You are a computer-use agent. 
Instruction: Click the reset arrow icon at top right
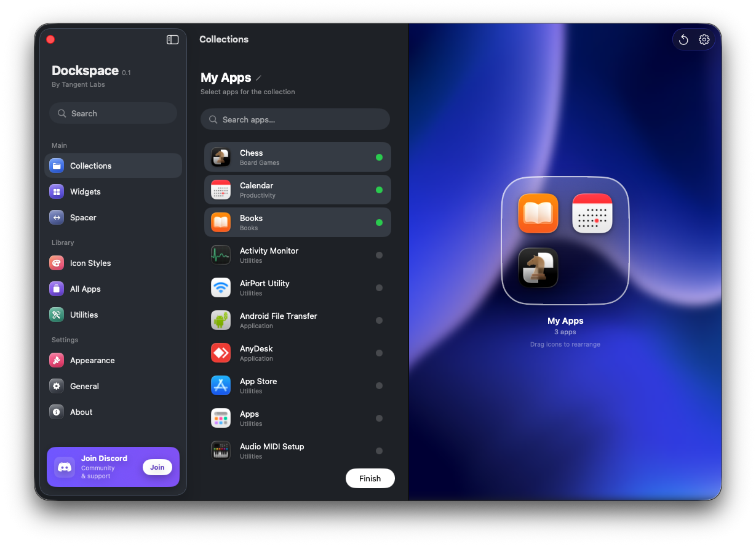click(683, 40)
